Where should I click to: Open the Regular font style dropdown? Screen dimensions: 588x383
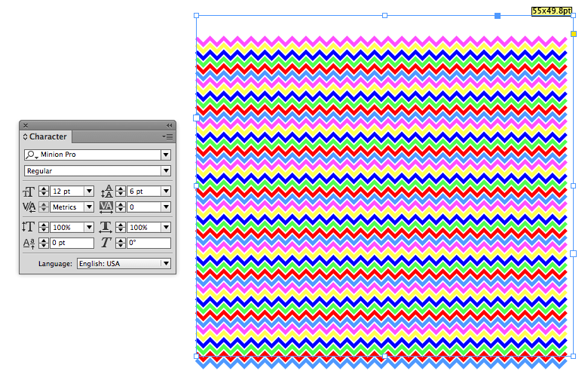tap(166, 171)
